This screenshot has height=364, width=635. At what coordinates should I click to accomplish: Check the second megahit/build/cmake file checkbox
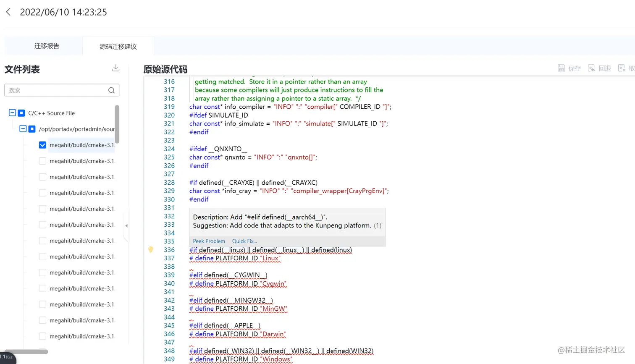click(42, 161)
